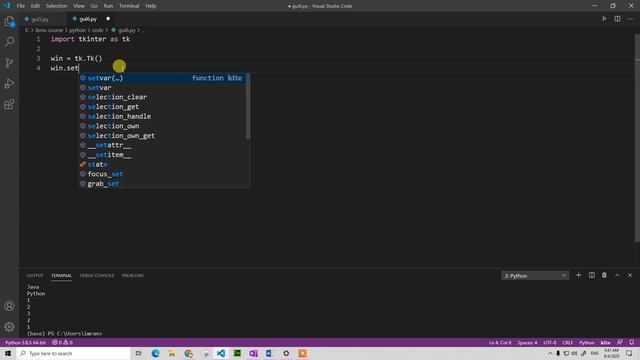Open the View menu

coord(79,6)
